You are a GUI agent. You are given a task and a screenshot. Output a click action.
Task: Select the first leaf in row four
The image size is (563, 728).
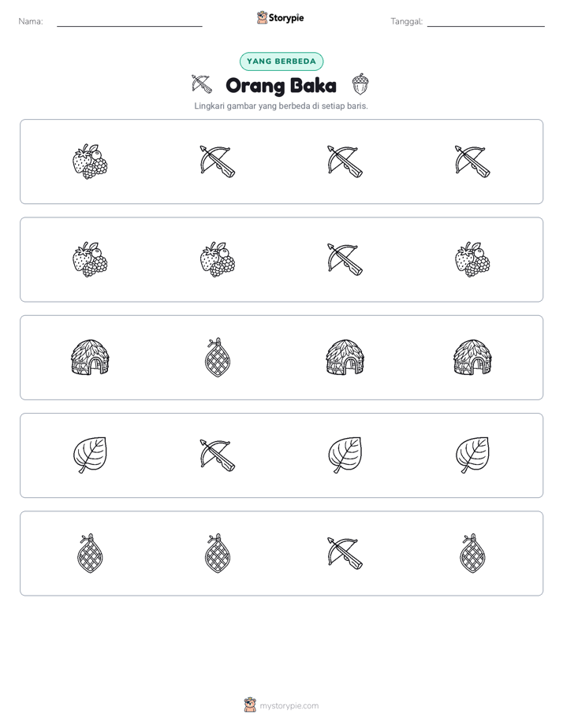click(90, 455)
